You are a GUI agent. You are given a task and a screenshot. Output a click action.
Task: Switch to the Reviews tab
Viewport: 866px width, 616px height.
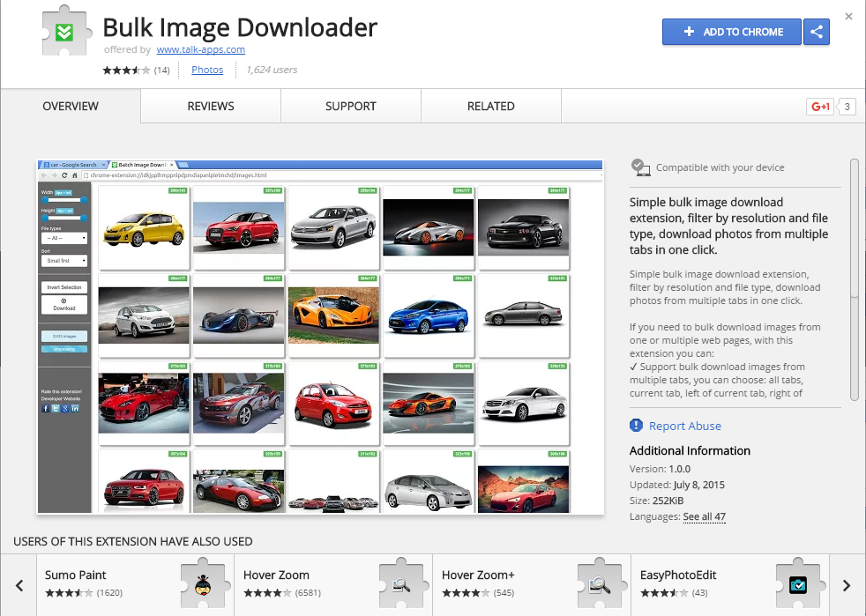tap(211, 106)
